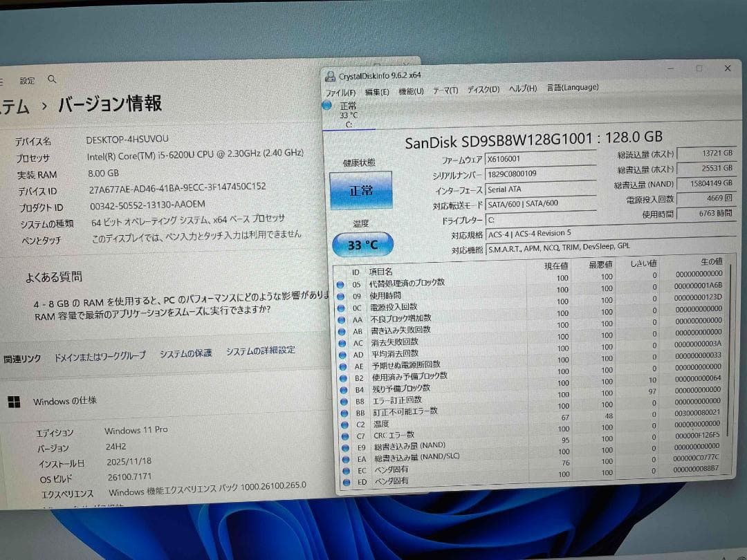Click the firmware field X6106001
This screenshot has height=560, width=747.
tap(540, 158)
